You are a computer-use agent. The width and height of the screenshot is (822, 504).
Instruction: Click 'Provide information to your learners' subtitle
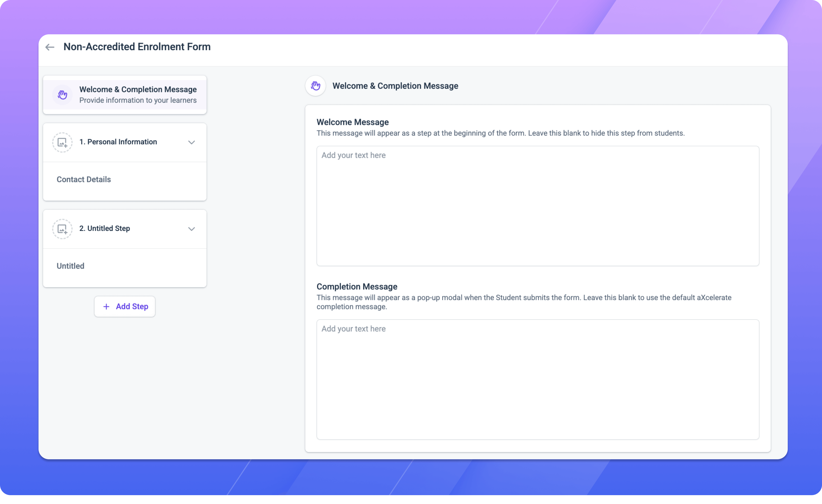tap(138, 100)
